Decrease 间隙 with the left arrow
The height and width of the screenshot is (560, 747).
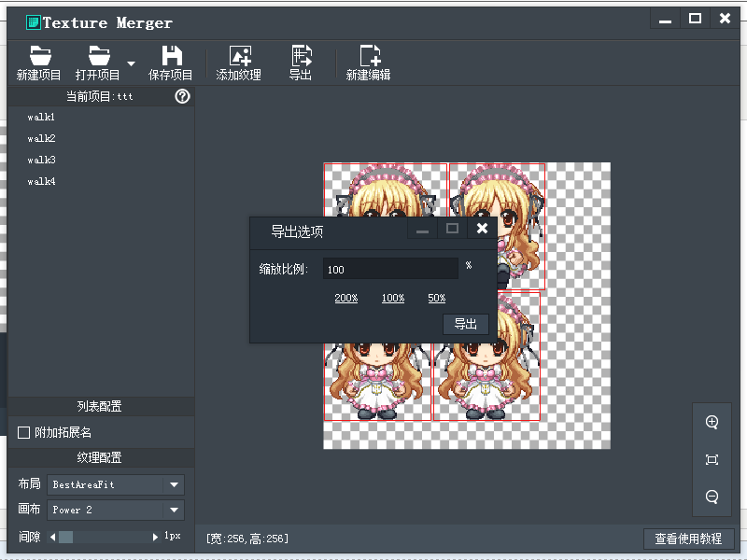click(x=52, y=538)
